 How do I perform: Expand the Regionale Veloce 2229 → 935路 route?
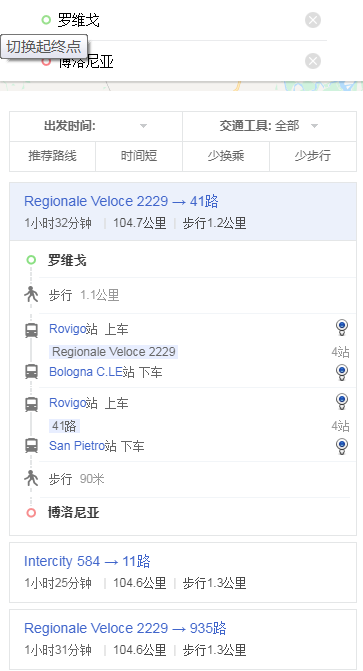point(183,639)
